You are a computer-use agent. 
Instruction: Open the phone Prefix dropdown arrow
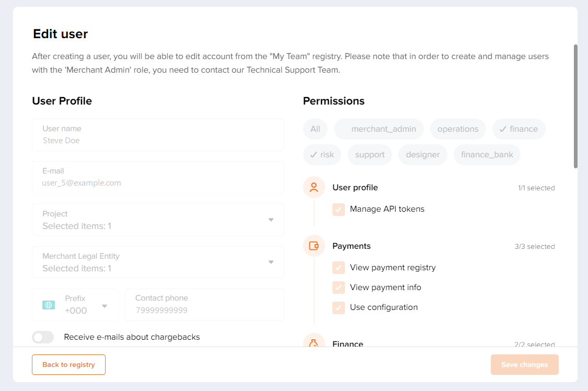pyautogui.click(x=105, y=306)
